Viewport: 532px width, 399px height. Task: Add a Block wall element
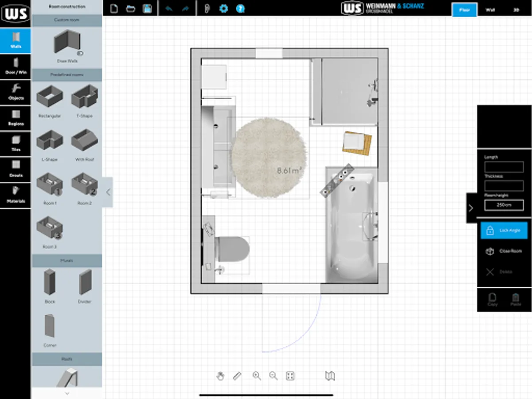[x=50, y=286]
